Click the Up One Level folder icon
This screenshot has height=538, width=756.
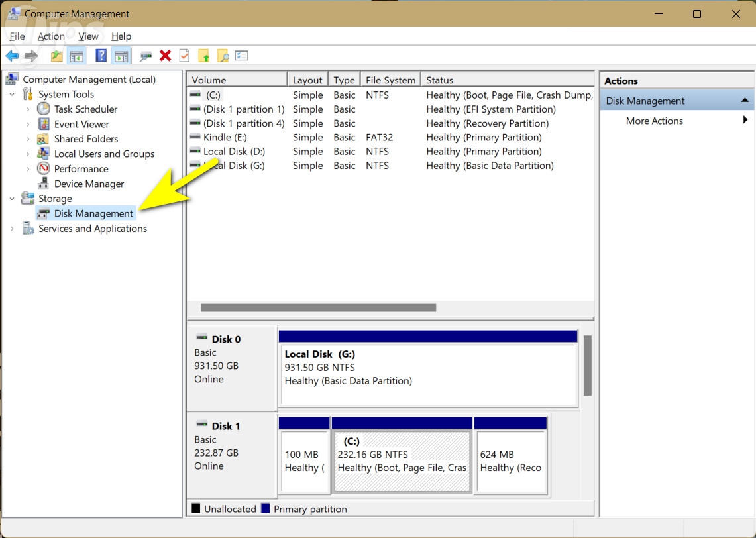tap(56, 56)
